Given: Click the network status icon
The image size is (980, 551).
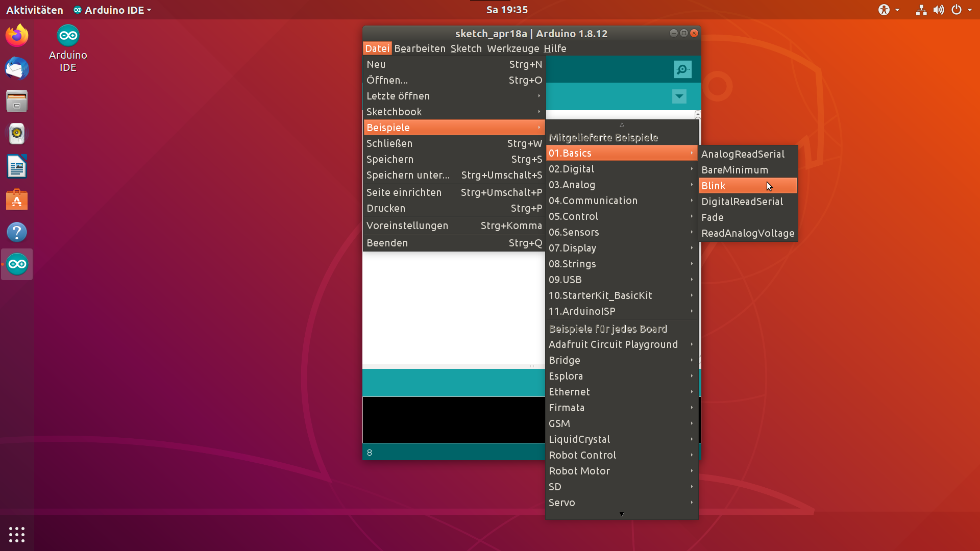Looking at the screenshot, I should 921,10.
